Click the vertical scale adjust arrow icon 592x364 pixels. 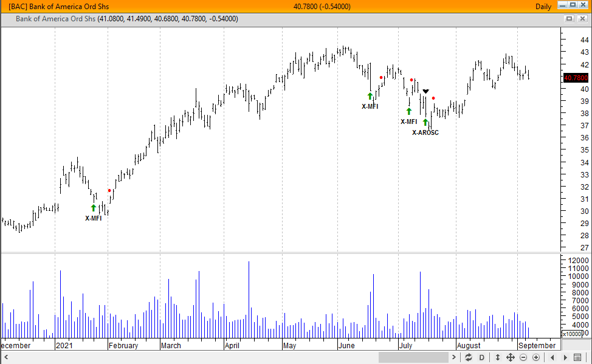497,357
